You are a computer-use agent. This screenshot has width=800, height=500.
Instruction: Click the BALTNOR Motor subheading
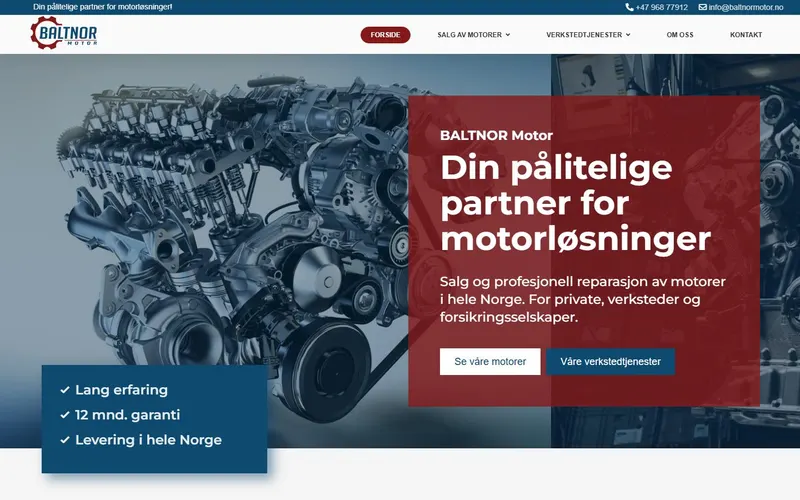(x=496, y=135)
